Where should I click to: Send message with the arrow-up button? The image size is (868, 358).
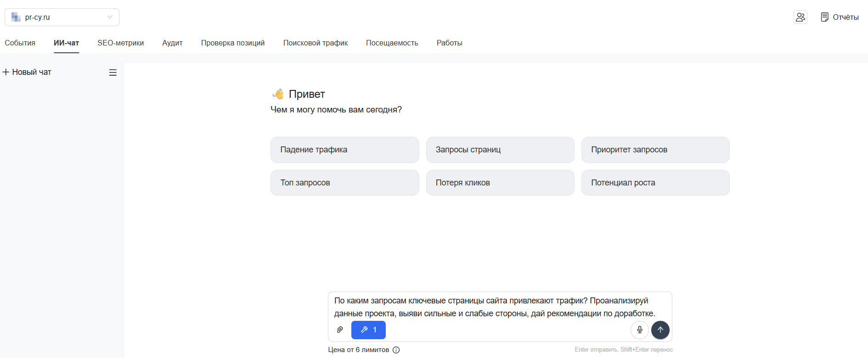(660, 330)
